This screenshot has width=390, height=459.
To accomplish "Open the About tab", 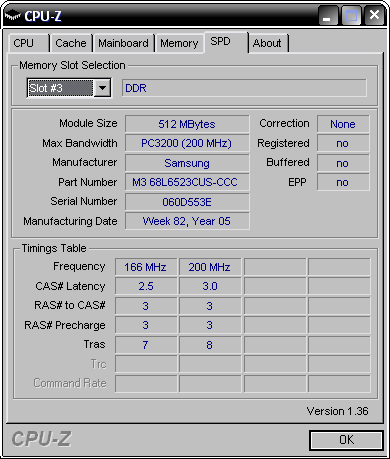I will pos(268,43).
